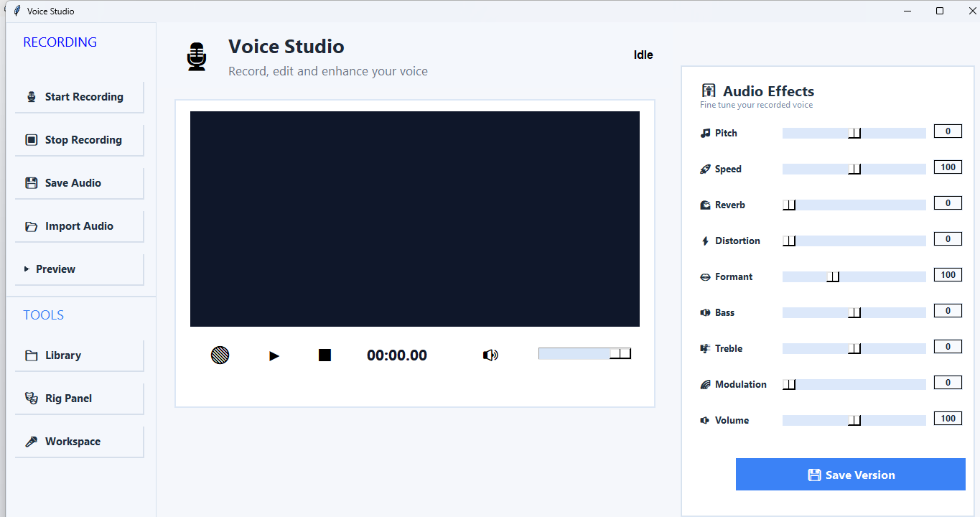The image size is (980, 517).
Task: Click the Idle status text
Action: coord(643,55)
